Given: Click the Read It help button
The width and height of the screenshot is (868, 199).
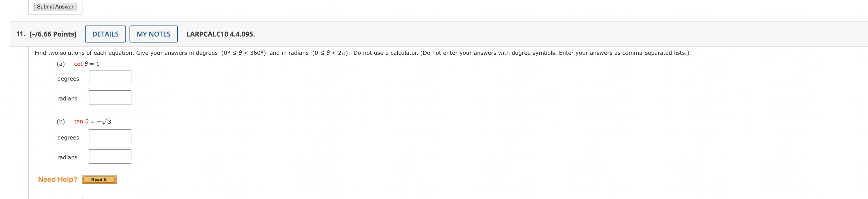Looking at the screenshot, I should pos(99,179).
